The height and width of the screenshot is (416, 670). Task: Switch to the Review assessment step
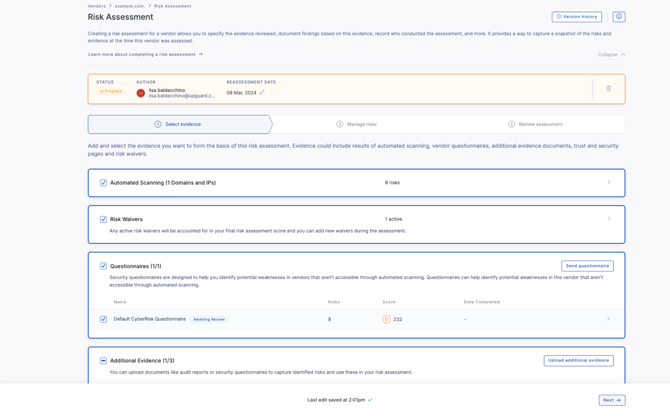pyautogui.click(x=535, y=124)
